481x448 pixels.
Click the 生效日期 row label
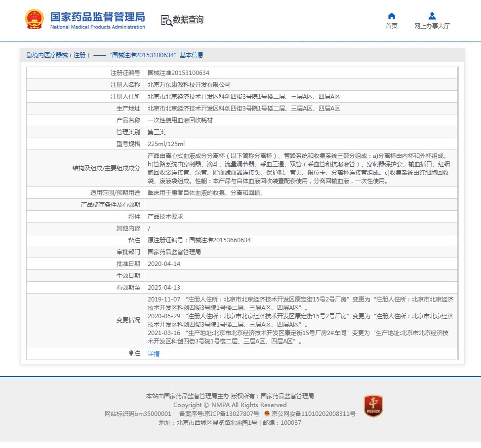(x=128, y=276)
